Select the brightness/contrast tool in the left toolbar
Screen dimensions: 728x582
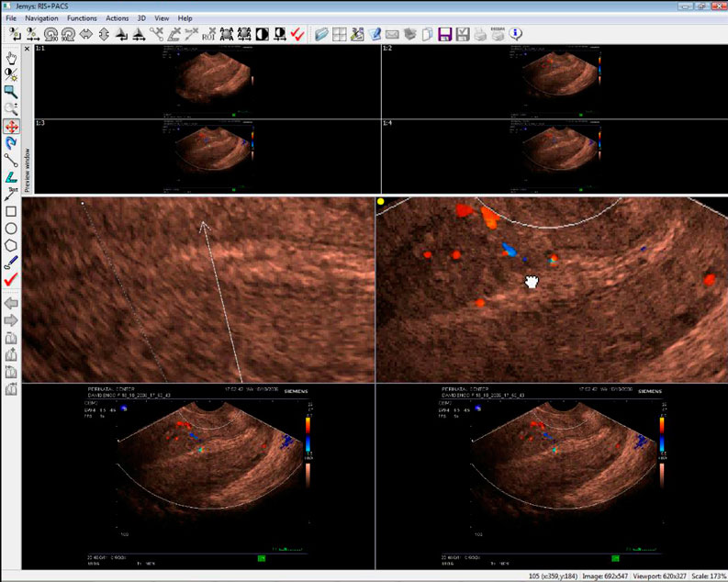[11, 73]
